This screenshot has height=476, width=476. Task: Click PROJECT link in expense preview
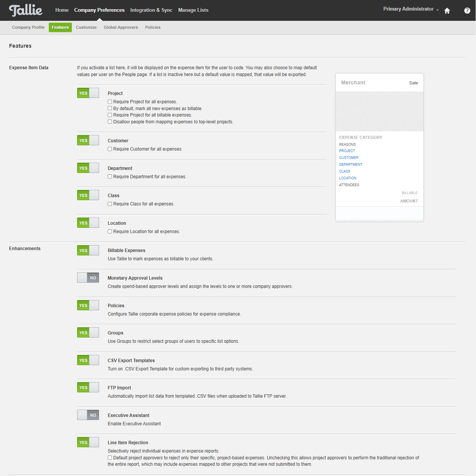coord(347,151)
